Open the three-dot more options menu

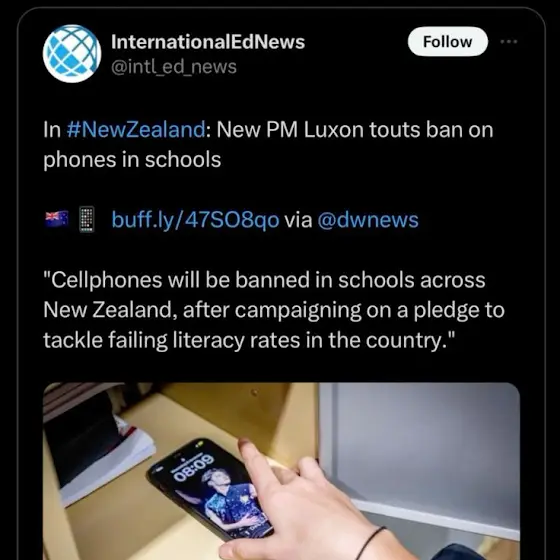coord(509,42)
